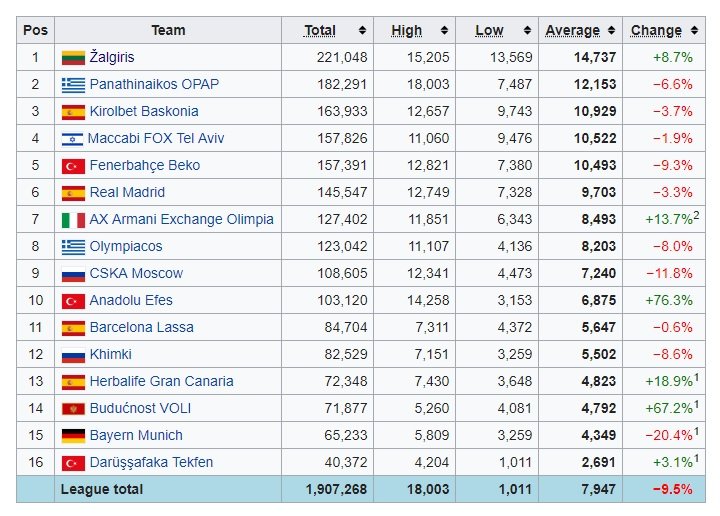Viewport: 720px width, 516px height.
Task: Open the Budućnost VOLI link
Action: coord(140,408)
